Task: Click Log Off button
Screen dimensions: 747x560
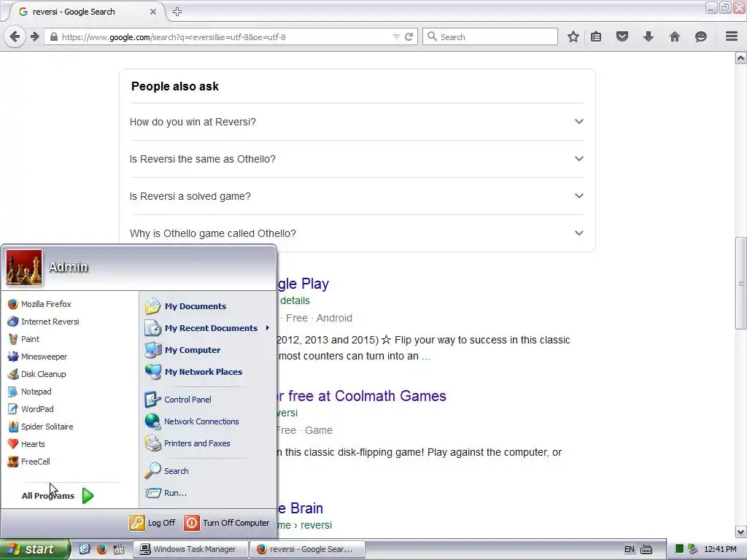Action: 152,523
